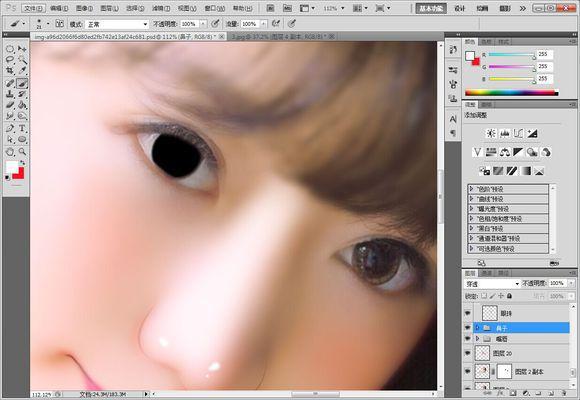The width and height of the screenshot is (580, 400).
Task: Select the Clone Stamp tool
Action: coord(10,94)
